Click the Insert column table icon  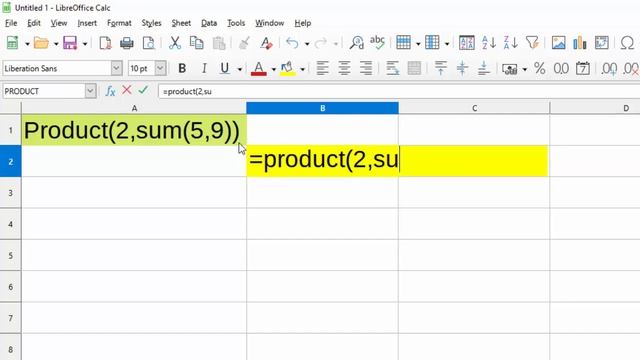[x=432, y=43]
